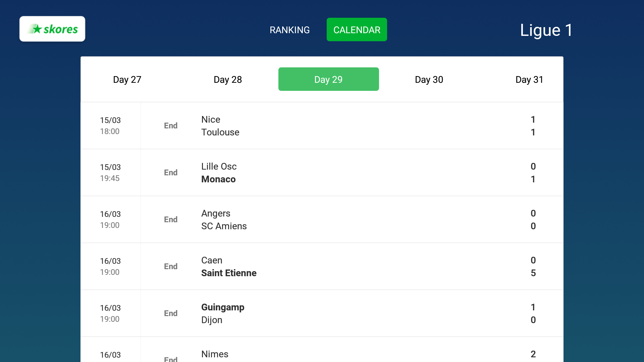Open the RANKING view
Viewport: 644px width, 362px height.
[290, 30]
